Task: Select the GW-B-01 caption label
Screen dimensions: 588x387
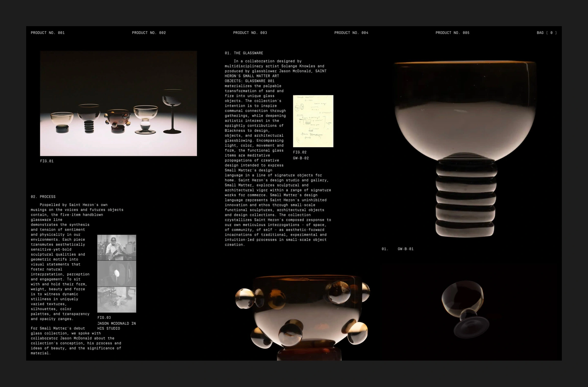Action: (x=405, y=249)
